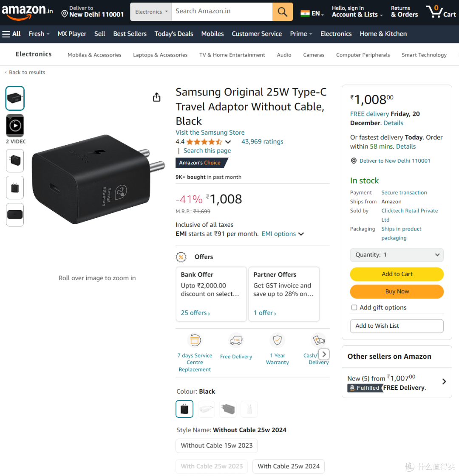
Task: Open Today's Deals in navigation bar
Action: 174,34
